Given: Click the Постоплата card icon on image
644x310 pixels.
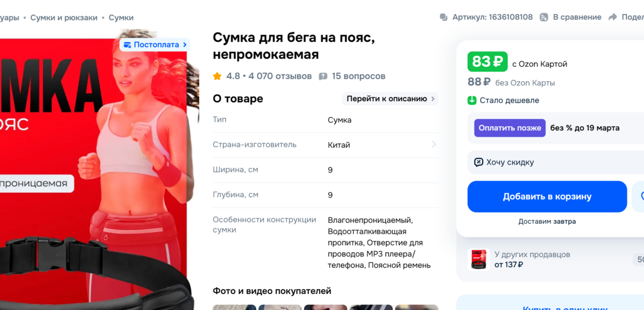Looking at the screenshot, I should (127, 45).
